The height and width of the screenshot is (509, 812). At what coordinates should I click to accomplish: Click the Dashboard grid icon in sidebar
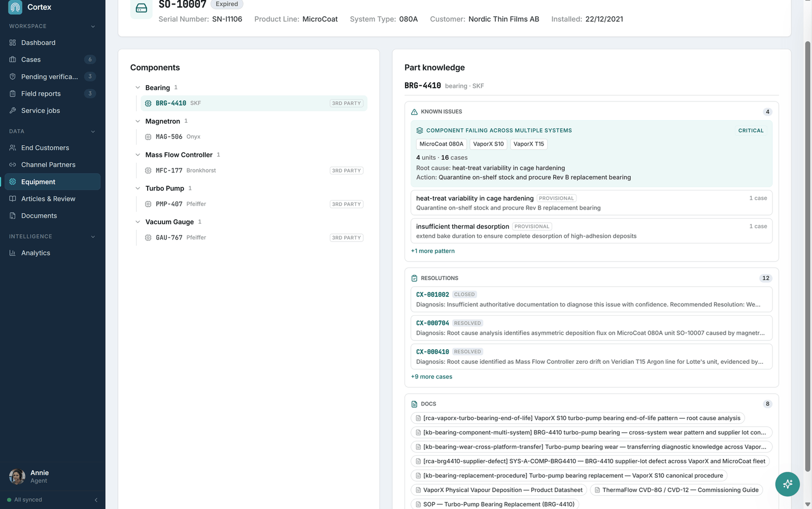point(13,43)
